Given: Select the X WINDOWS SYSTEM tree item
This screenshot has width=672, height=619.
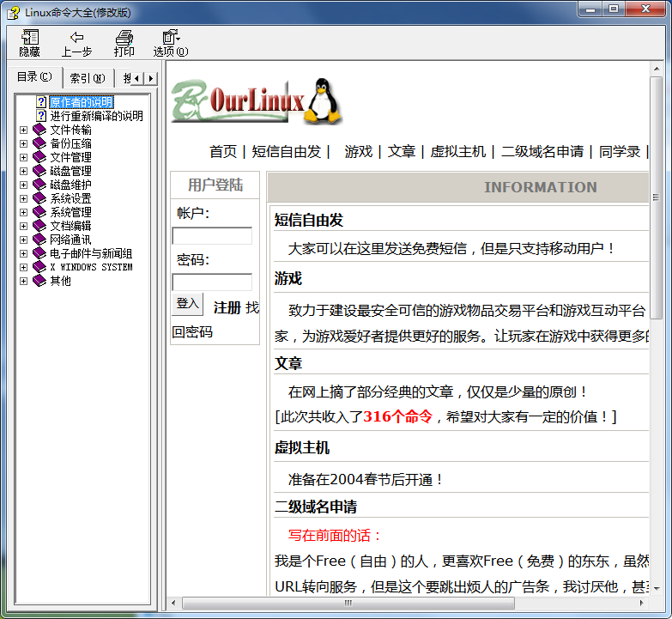Looking at the screenshot, I should point(91,267).
